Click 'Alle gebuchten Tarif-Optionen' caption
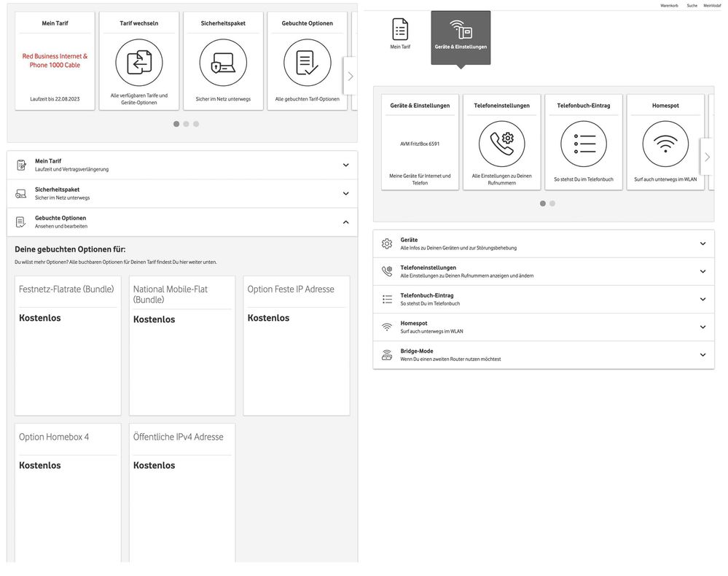The width and height of the screenshot is (728, 576). click(x=307, y=99)
